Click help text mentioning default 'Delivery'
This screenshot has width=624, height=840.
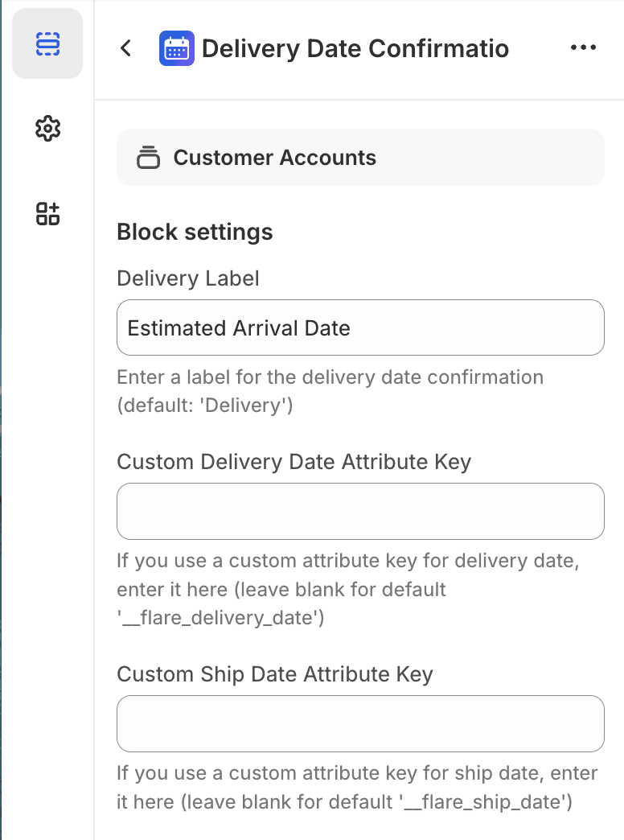pos(330,391)
